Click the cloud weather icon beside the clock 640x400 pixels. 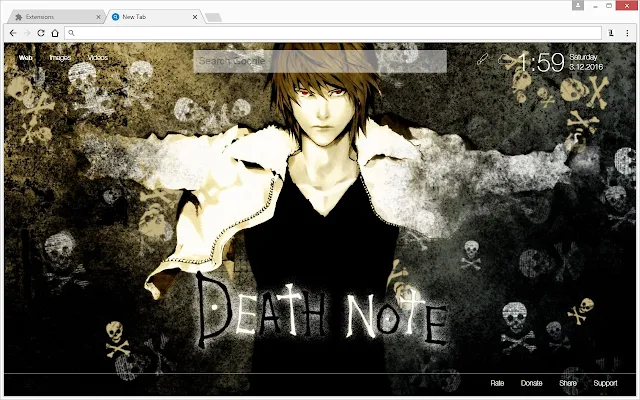coord(504,60)
